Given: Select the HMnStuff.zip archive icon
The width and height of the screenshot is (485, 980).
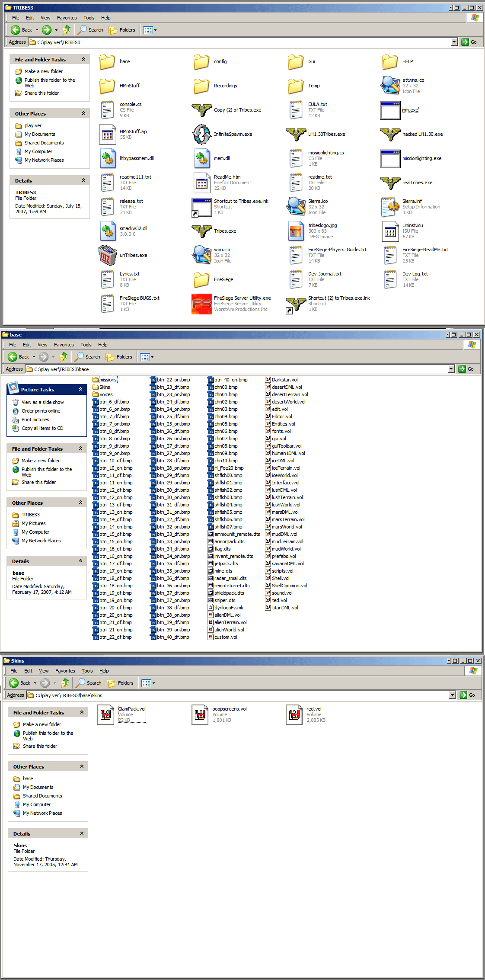Looking at the screenshot, I should (x=107, y=134).
